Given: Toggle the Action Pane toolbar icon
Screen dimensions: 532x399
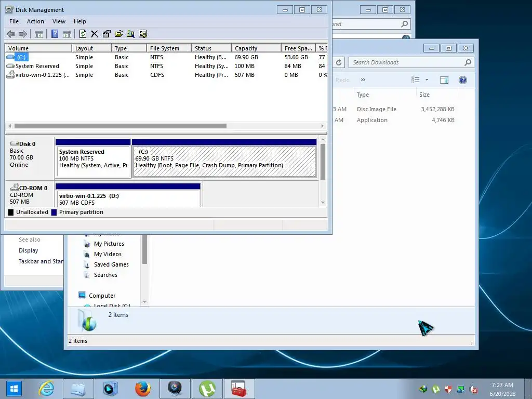Looking at the screenshot, I should [67, 34].
